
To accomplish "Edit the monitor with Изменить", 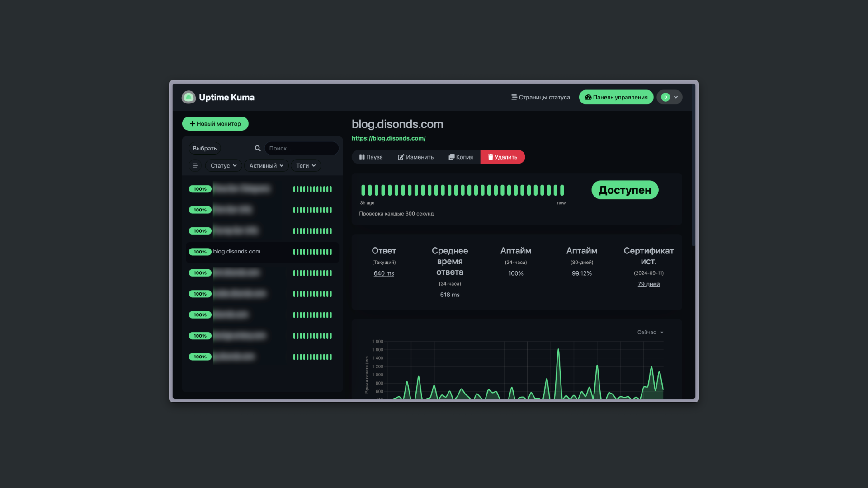I will pyautogui.click(x=415, y=157).
